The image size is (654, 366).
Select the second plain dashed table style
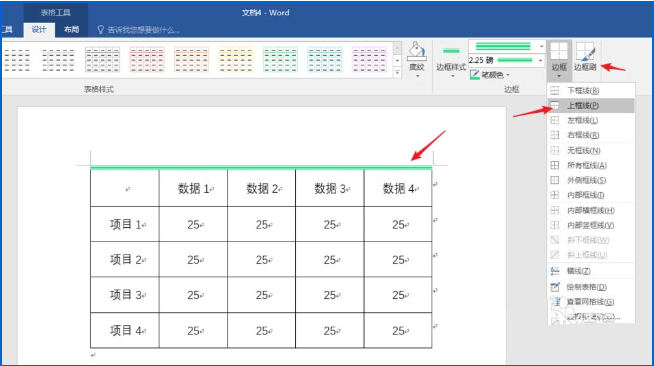(58, 60)
